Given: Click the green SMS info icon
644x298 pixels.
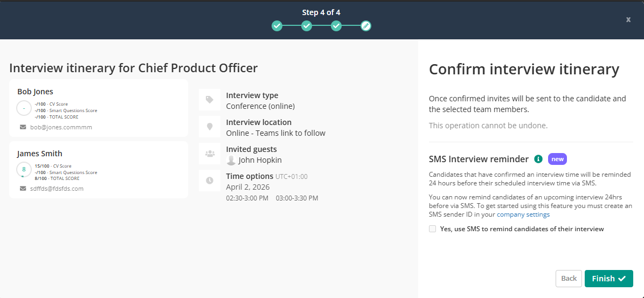Looking at the screenshot, I should point(538,159).
